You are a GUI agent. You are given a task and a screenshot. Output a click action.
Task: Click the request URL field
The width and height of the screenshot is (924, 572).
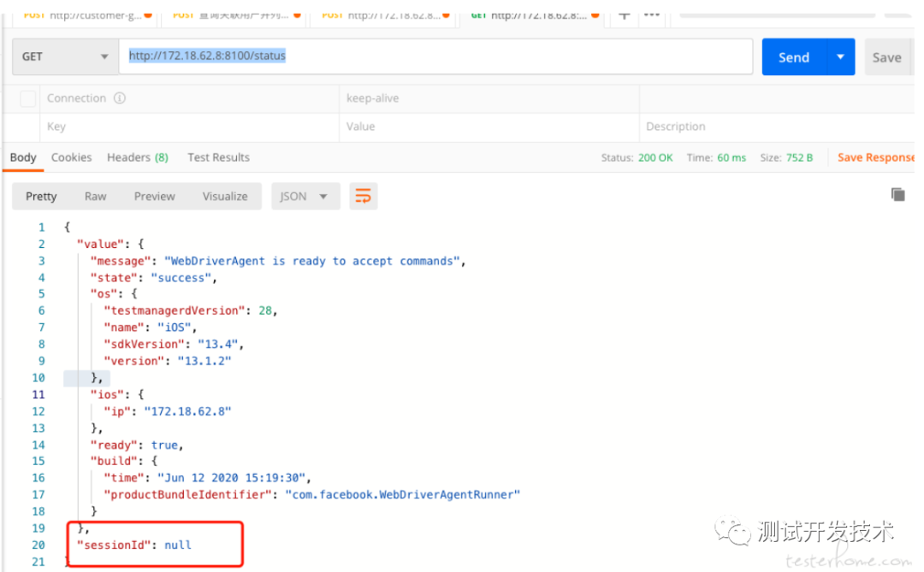tap(435, 56)
